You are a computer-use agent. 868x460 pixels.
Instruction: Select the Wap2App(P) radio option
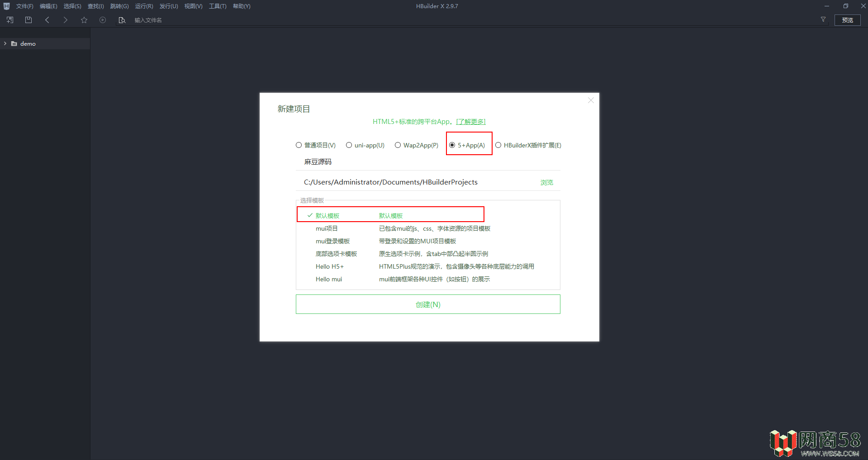tap(417, 145)
